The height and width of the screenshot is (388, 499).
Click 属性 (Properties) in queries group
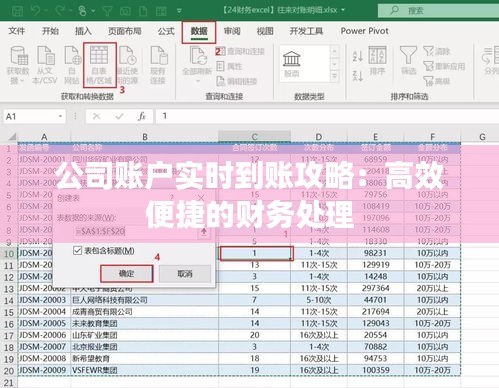229,66
